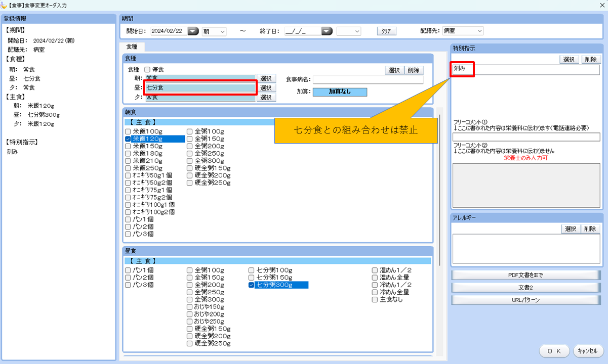Image resolution: width=608 pixels, height=364 pixels.
Task: Check オニギリ50g1個 in breakfast list
Action: click(x=128, y=175)
